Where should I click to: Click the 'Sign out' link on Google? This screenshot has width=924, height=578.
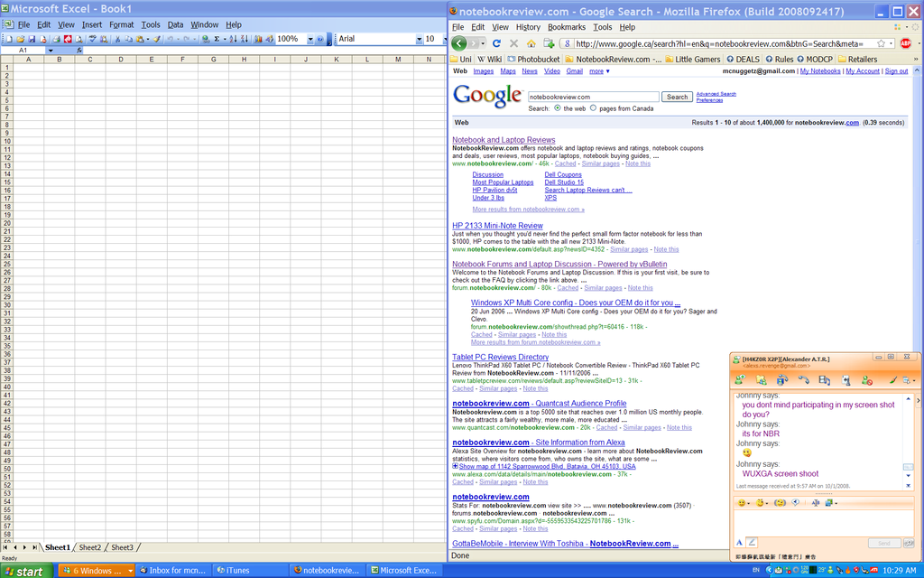[x=896, y=71]
